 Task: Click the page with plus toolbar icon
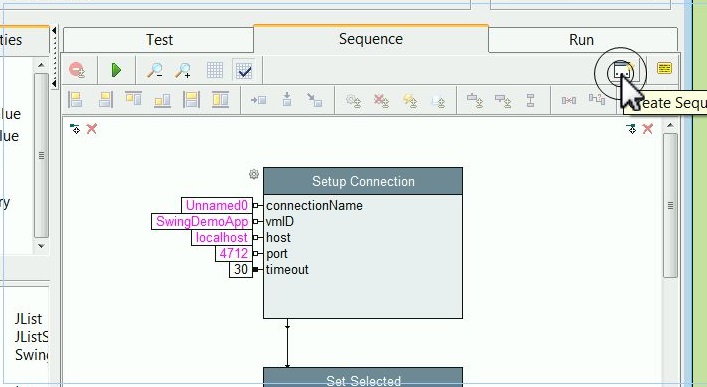[438, 101]
